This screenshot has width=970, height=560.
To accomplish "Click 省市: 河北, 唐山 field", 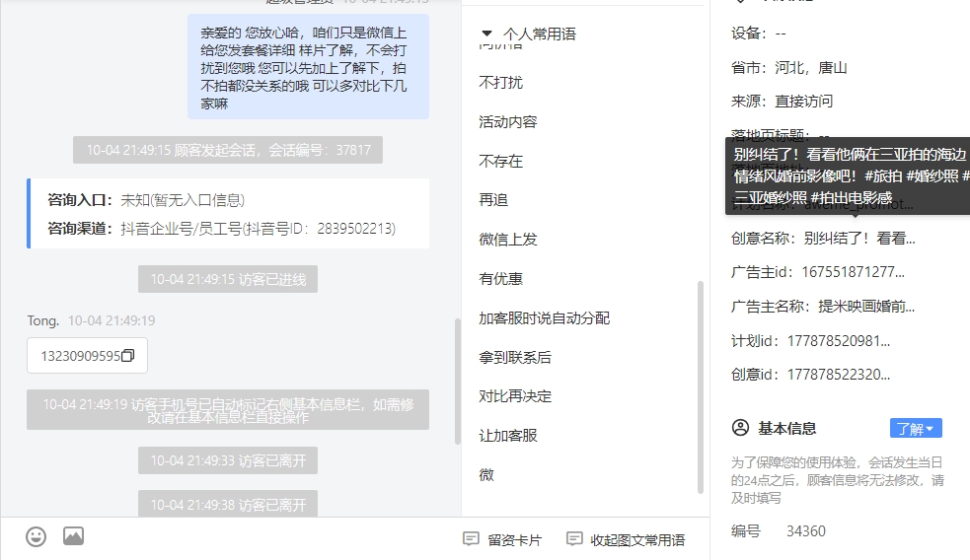I will tap(788, 67).
